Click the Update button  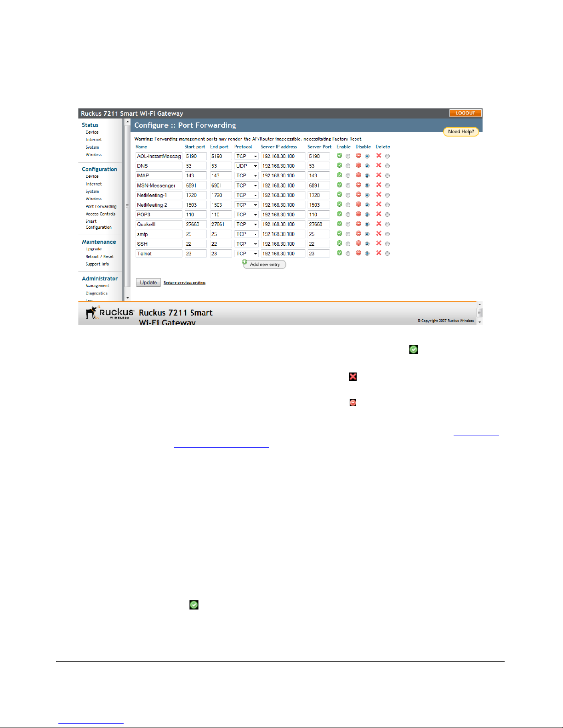[x=148, y=282]
